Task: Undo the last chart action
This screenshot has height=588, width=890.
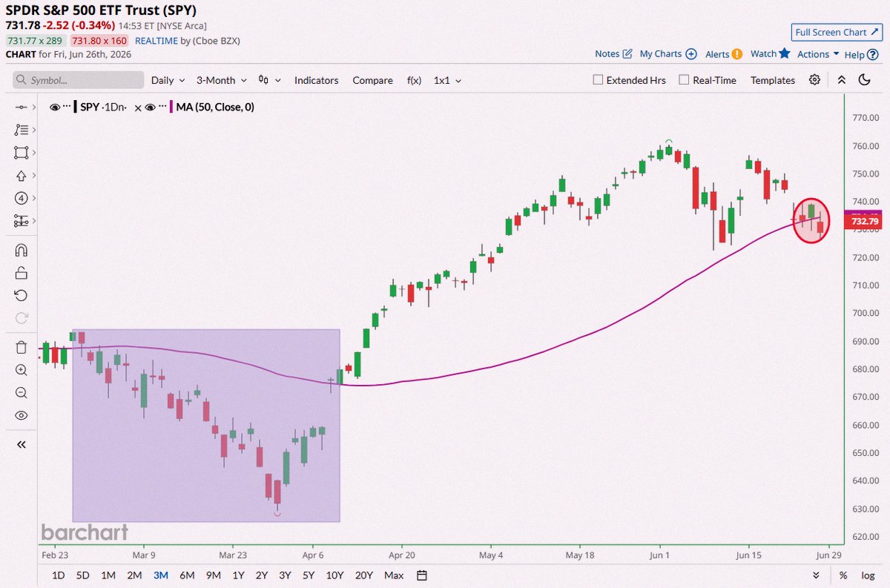Action: click(x=21, y=295)
